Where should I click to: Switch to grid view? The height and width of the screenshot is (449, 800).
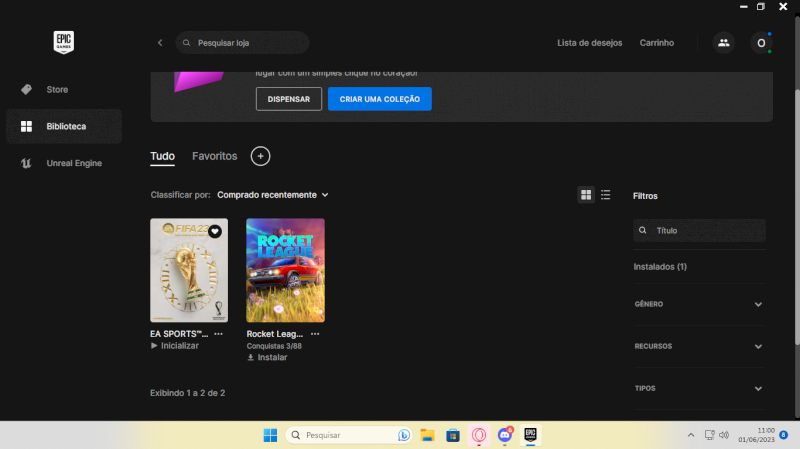click(586, 194)
